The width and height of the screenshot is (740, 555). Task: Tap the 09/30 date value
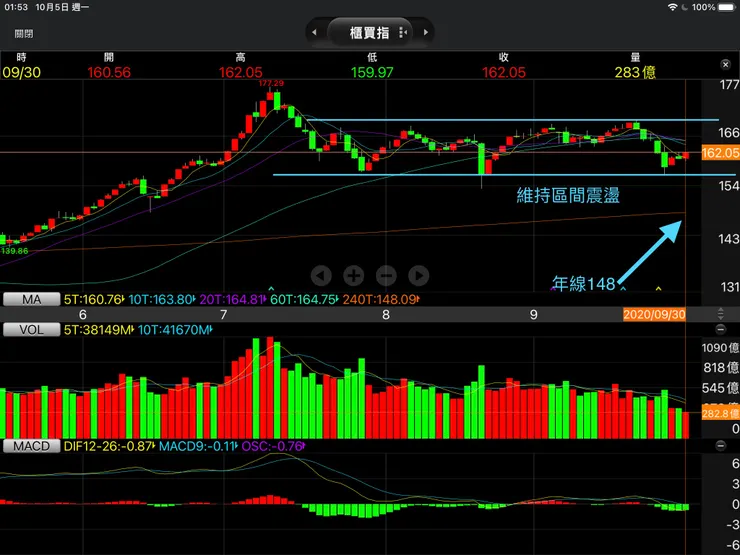point(21,72)
